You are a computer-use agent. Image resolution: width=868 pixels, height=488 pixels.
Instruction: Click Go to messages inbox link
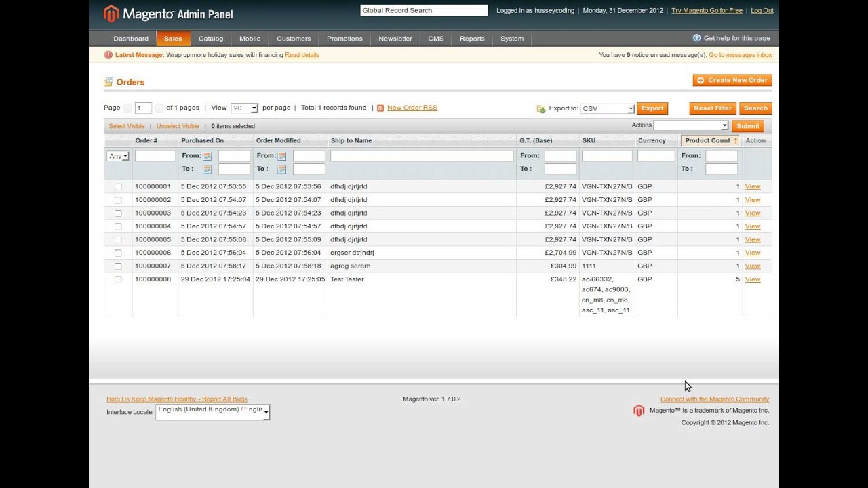click(x=741, y=55)
